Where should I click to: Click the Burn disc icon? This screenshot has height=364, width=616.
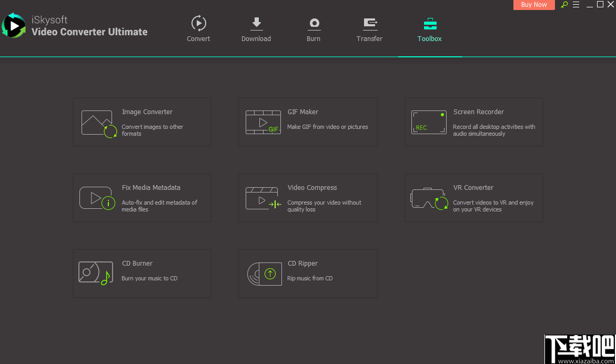tap(314, 24)
